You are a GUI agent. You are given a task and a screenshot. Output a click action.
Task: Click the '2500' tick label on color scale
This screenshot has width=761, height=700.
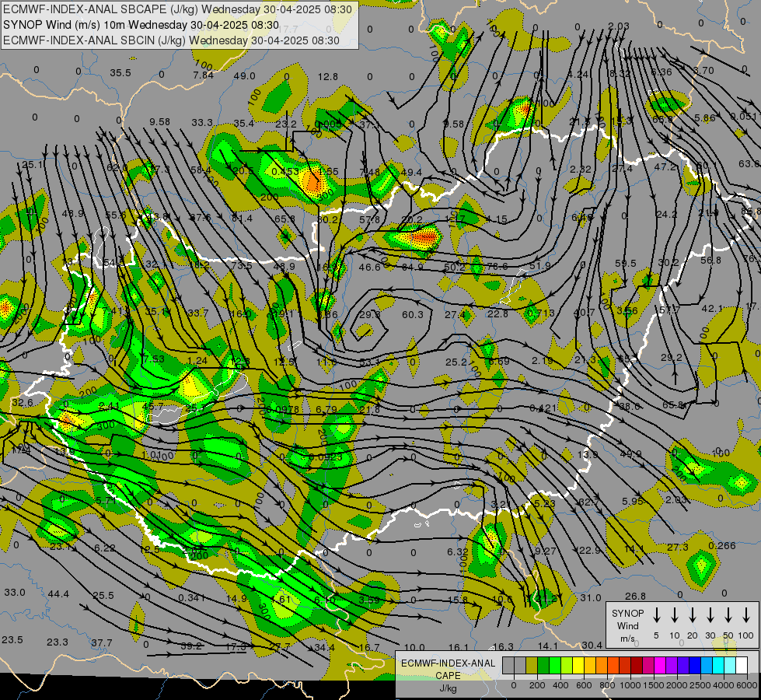pos(700,685)
